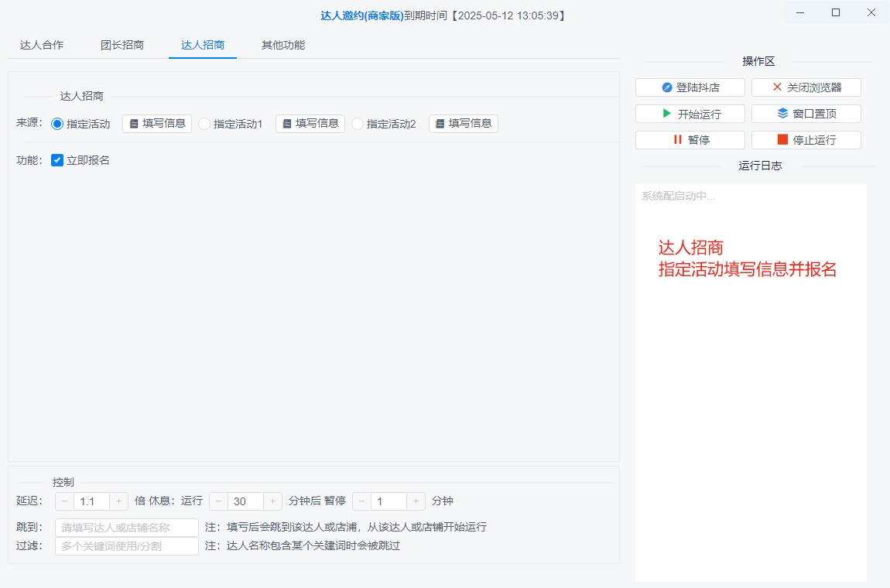Open the 其他功能 tab

point(284,45)
